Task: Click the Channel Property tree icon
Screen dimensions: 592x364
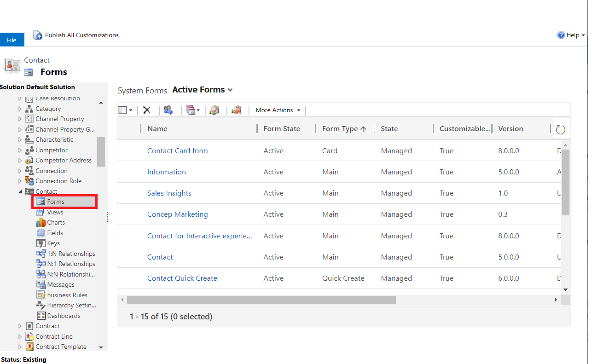Action: pos(29,119)
